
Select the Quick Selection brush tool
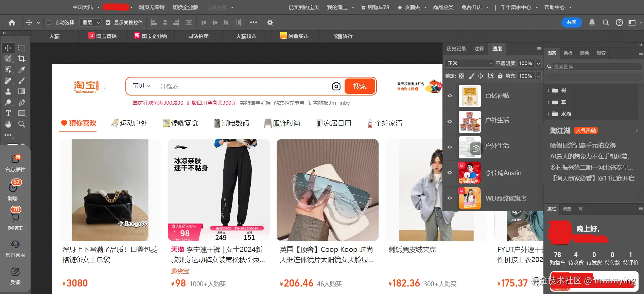point(8,59)
